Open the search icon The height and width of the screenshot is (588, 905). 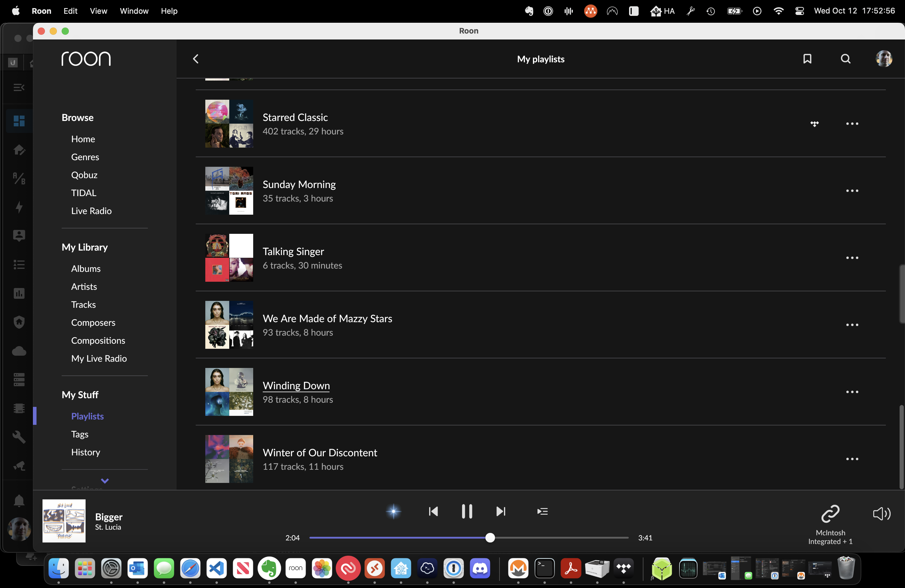pos(845,59)
